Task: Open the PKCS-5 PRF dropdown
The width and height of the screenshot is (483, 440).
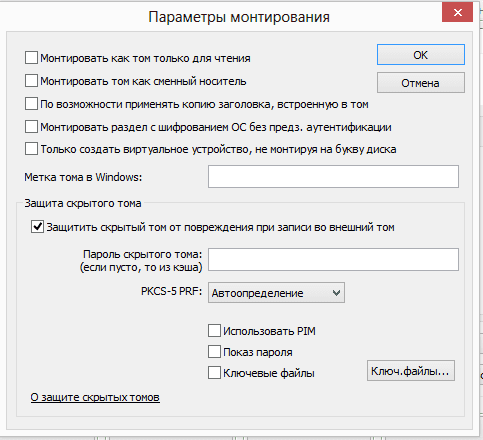Action: click(x=276, y=293)
